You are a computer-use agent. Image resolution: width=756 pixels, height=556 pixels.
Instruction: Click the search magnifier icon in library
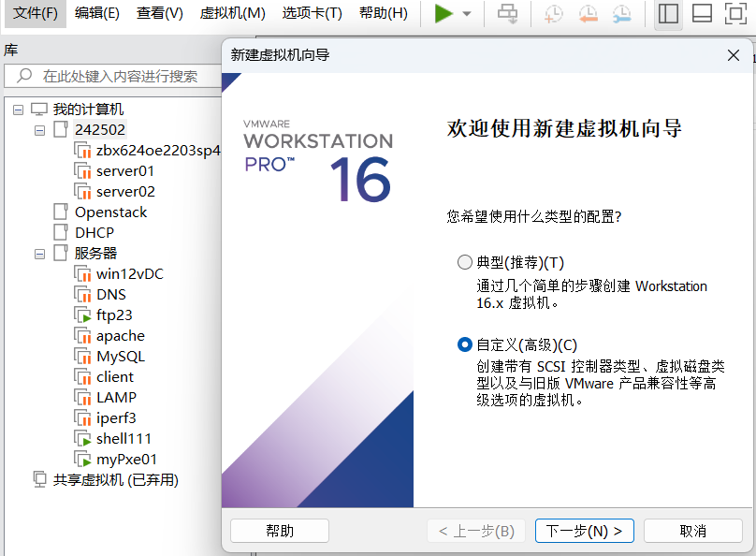[24, 76]
